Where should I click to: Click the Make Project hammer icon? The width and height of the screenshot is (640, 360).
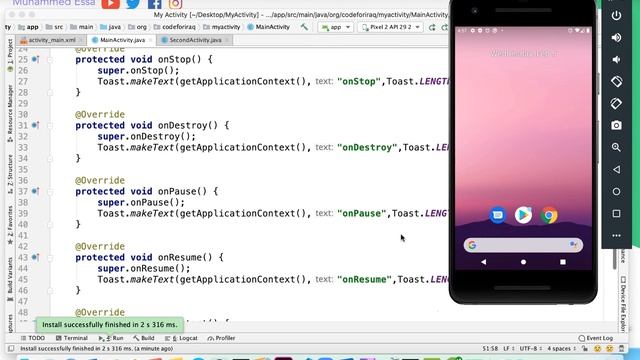point(304,27)
